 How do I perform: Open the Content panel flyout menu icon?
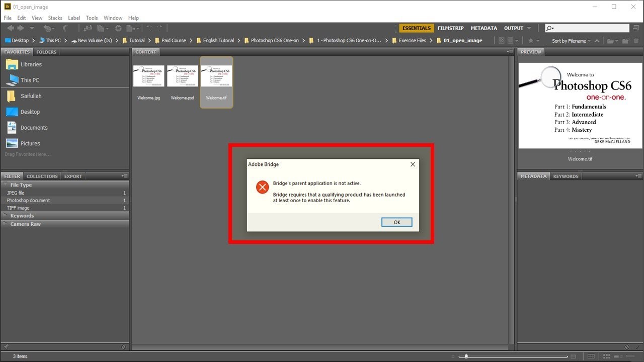[510, 52]
